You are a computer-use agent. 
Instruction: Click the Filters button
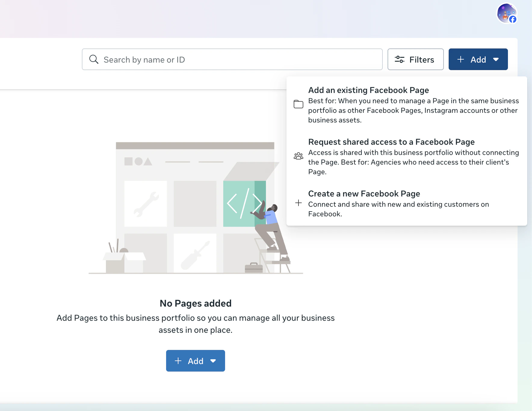pyautogui.click(x=416, y=59)
